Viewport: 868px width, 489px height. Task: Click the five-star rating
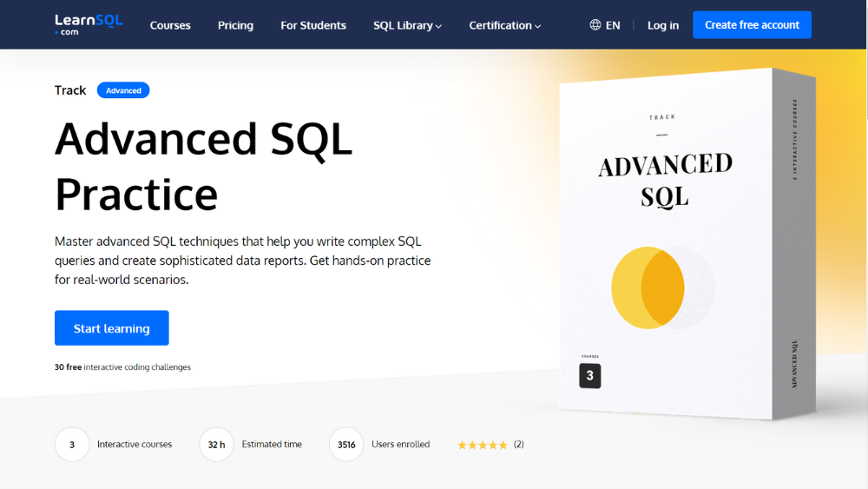[482, 445]
